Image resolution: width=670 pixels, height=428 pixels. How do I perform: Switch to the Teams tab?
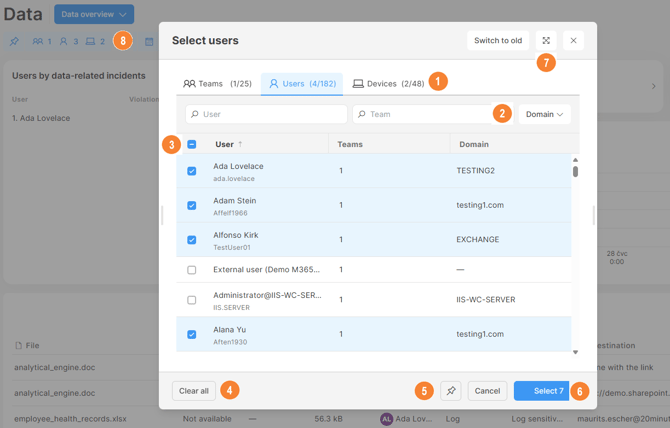(x=216, y=84)
